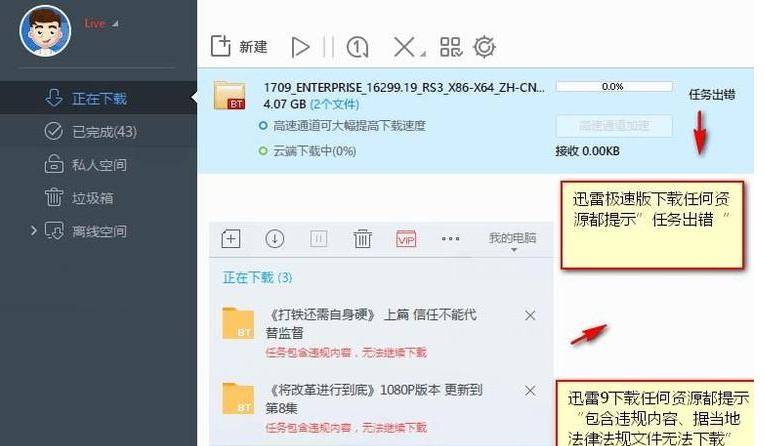The height and width of the screenshot is (446, 764).
Task: Start download with the play icon
Action: point(300,47)
